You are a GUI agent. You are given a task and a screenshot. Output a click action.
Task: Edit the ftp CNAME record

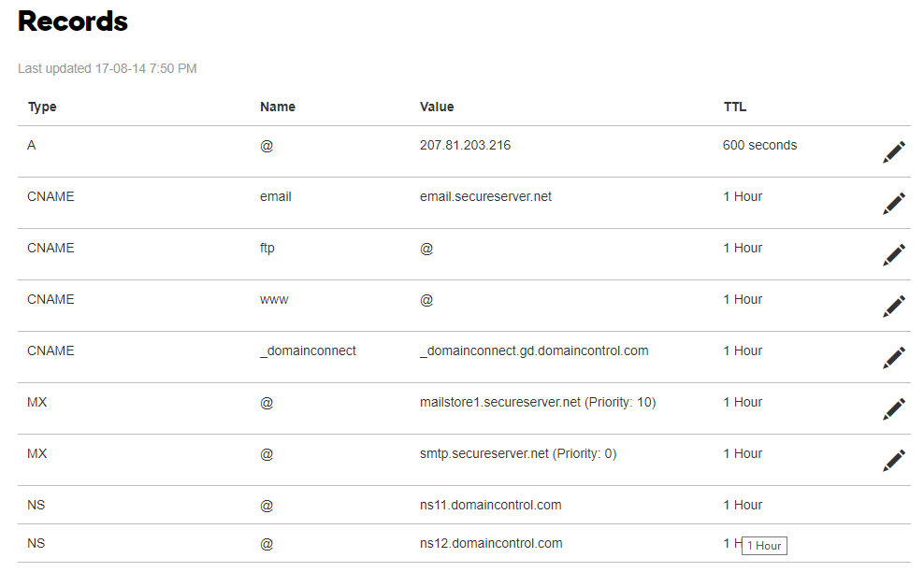coord(893,254)
